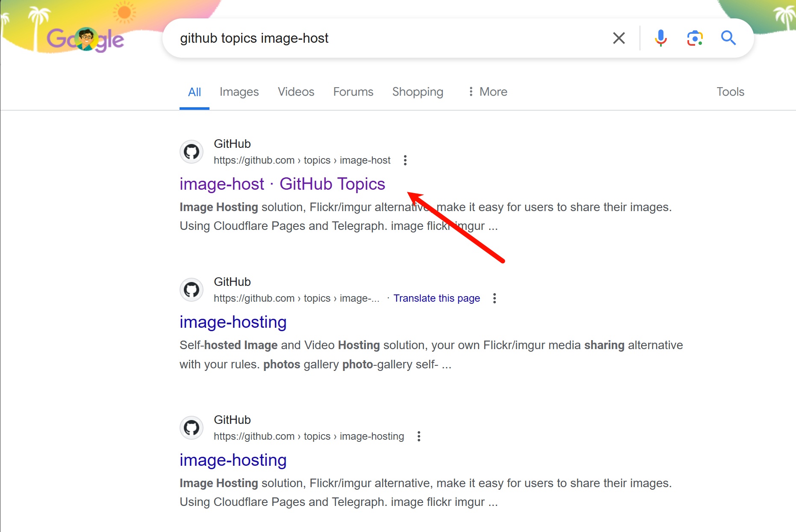Image resolution: width=796 pixels, height=532 pixels.
Task: Open three-dot menu beside Translate this page
Action: click(x=495, y=298)
